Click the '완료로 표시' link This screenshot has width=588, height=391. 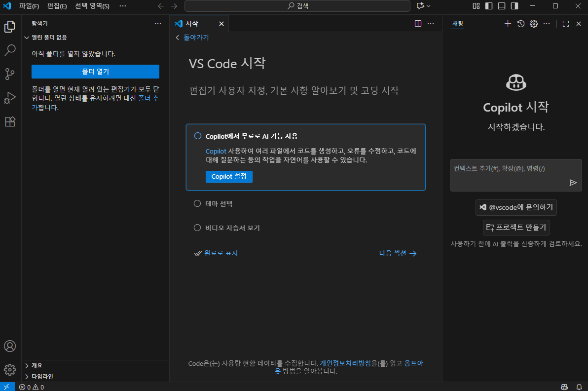pyautogui.click(x=221, y=253)
